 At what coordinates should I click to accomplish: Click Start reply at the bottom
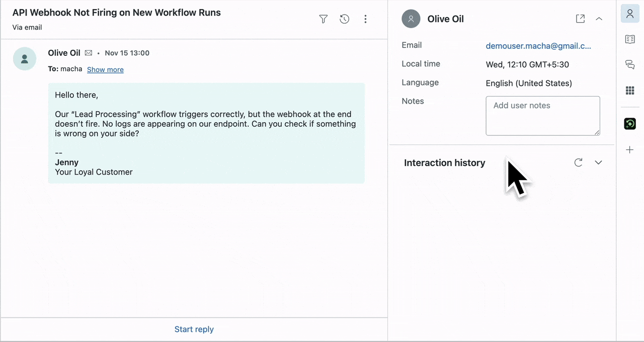(194, 329)
